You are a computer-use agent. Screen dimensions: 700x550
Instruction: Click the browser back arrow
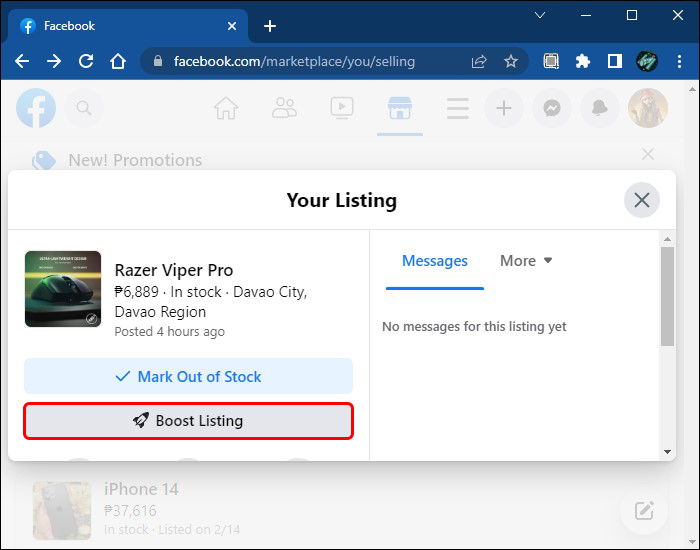click(x=22, y=61)
